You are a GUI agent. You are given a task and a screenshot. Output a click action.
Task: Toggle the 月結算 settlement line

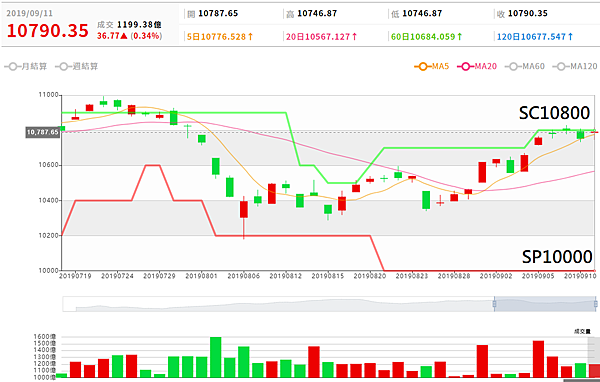tap(26, 67)
